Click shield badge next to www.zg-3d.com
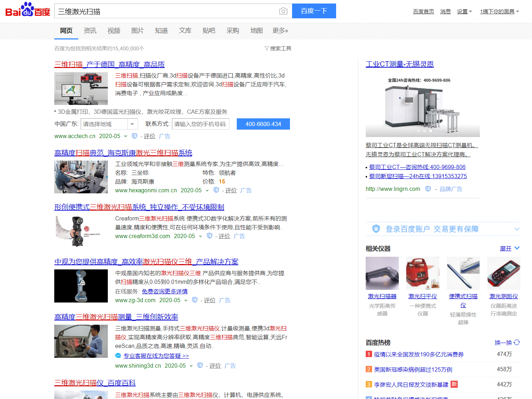 pos(195,300)
